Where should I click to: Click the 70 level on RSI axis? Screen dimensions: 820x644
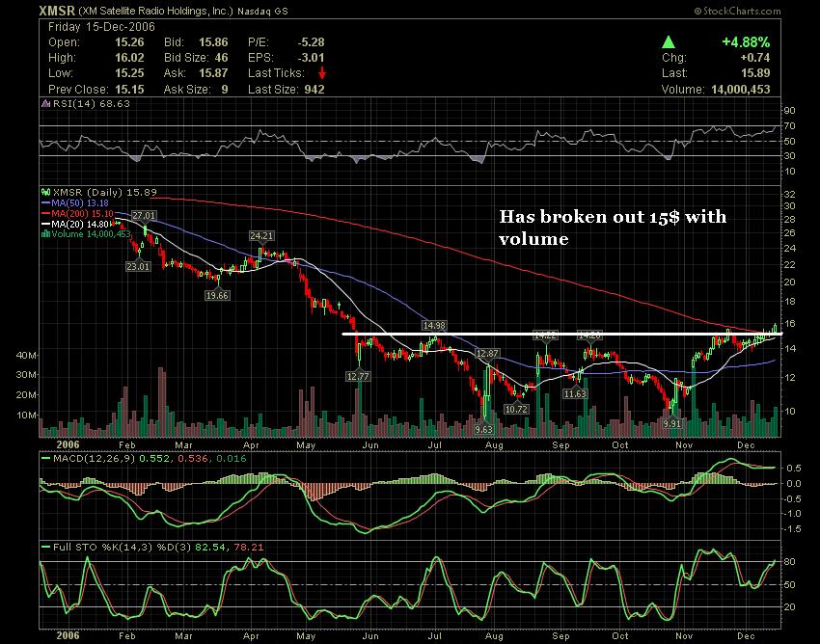[789, 126]
